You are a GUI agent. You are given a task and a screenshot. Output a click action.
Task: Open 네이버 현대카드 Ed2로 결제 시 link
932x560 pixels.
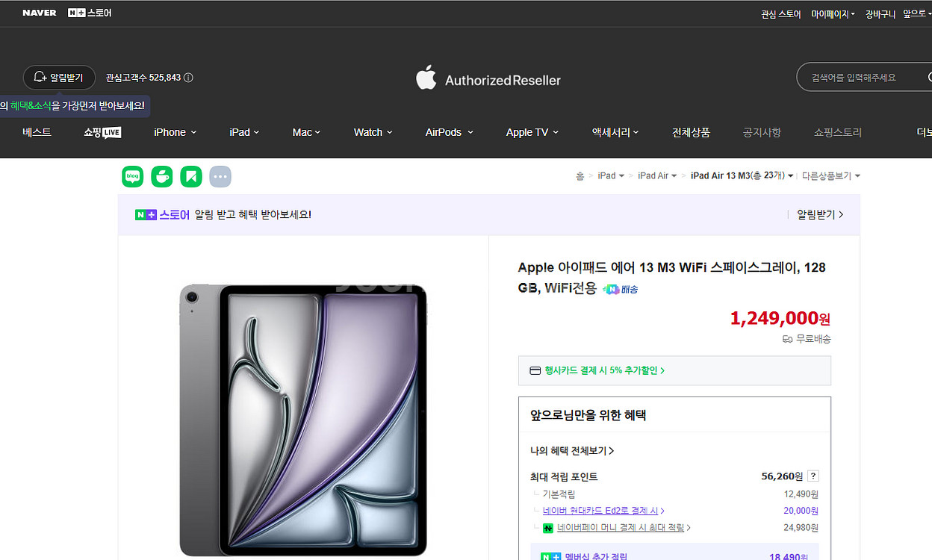point(603,511)
